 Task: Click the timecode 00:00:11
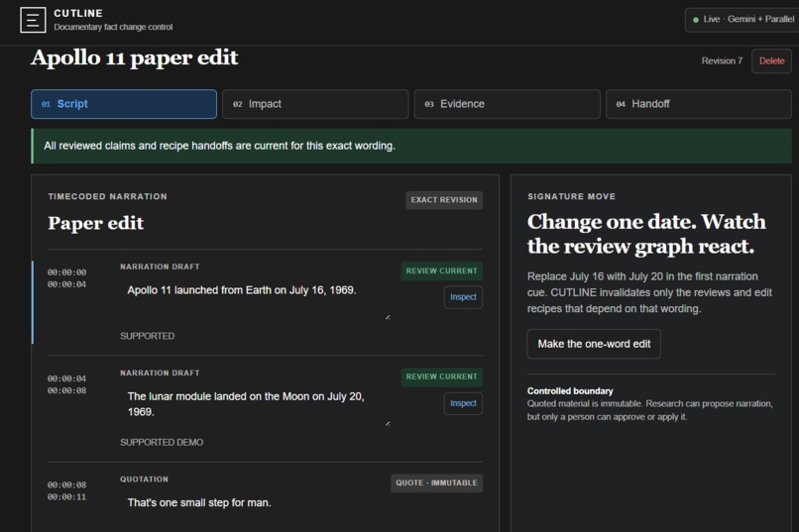(x=66, y=497)
